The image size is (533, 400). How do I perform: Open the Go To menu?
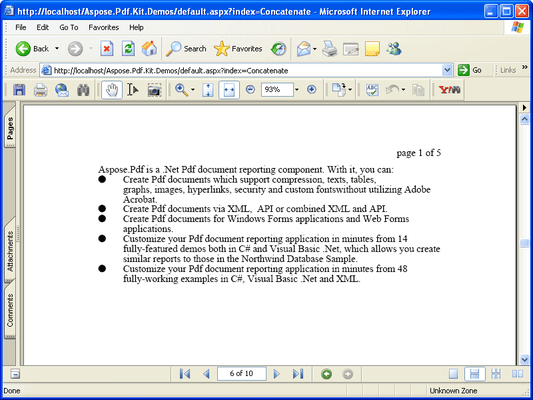[69, 27]
